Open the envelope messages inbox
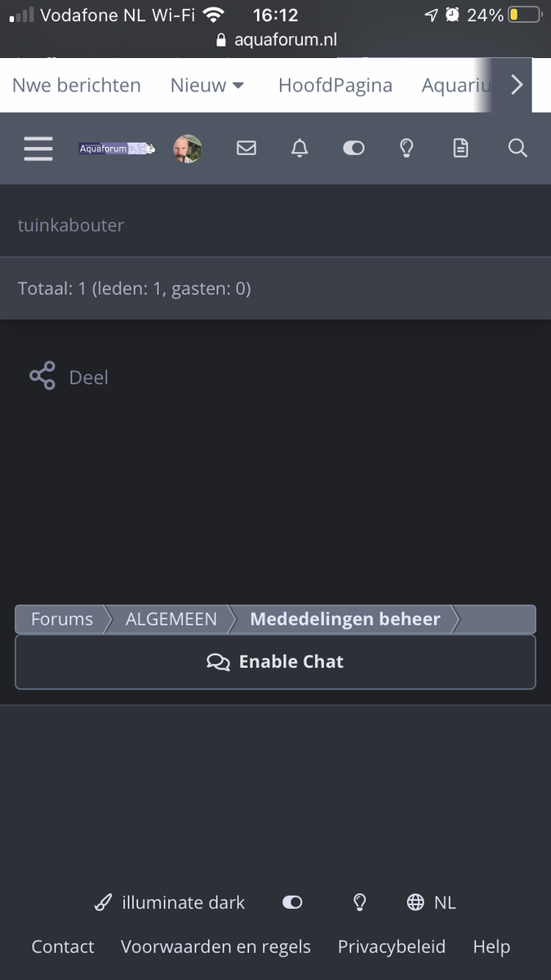 [x=246, y=148]
